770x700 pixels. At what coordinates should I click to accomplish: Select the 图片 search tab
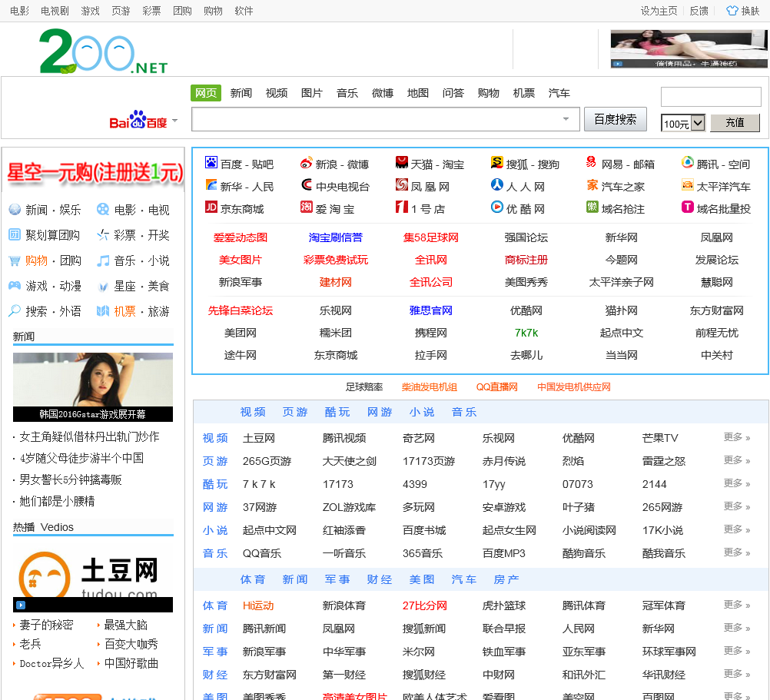[x=311, y=93]
